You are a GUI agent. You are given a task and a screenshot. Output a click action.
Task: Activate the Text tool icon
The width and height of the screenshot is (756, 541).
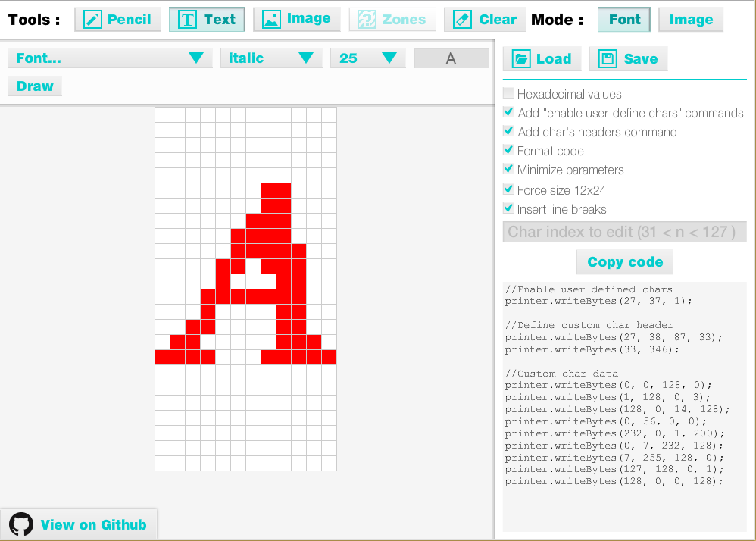187,20
